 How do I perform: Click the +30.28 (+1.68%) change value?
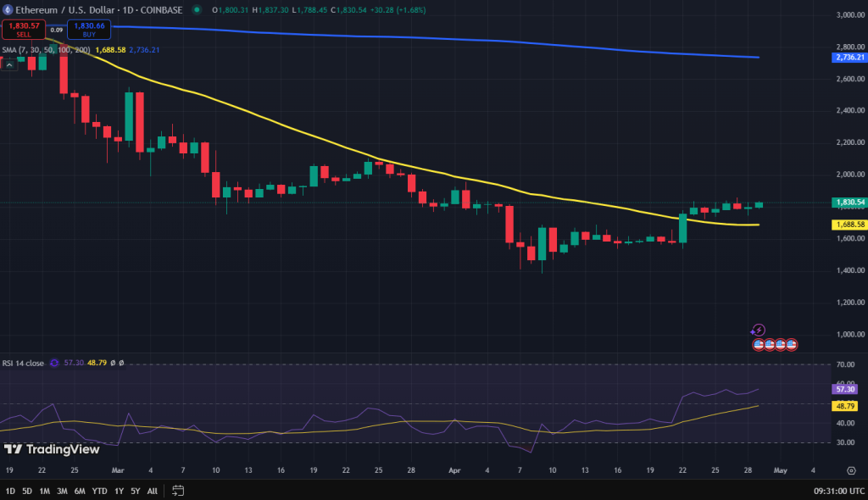[398, 10]
